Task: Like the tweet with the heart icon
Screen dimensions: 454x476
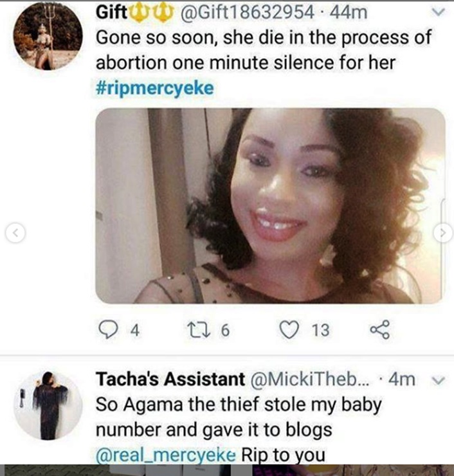Action: (x=289, y=330)
